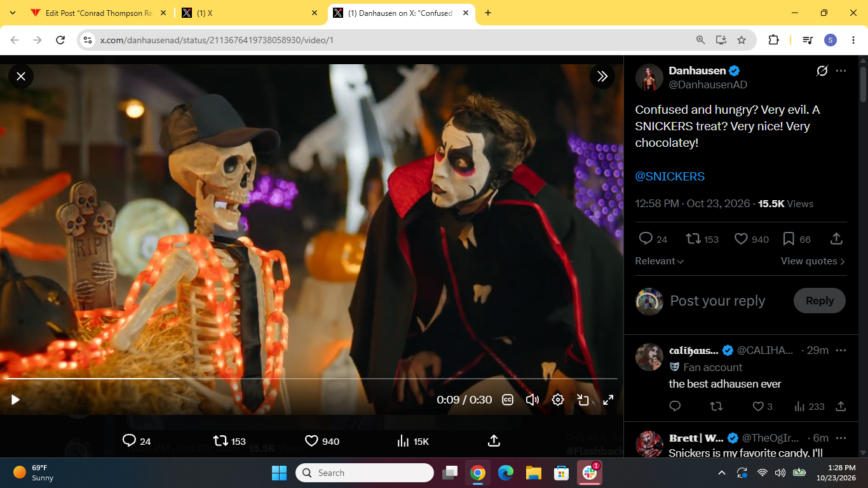868x488 pixels.
Task: Reply icon with 24 in side panel
Action: pyautogui.click(x=653, y=239)
